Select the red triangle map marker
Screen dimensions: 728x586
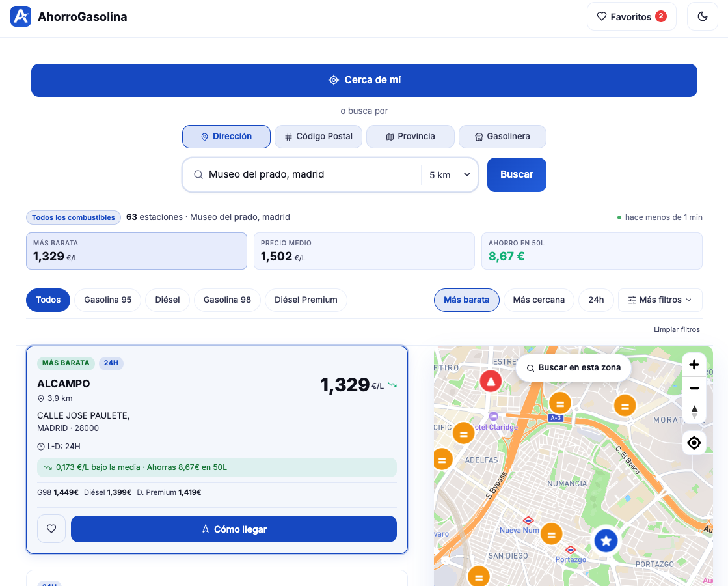click(491, 382)
